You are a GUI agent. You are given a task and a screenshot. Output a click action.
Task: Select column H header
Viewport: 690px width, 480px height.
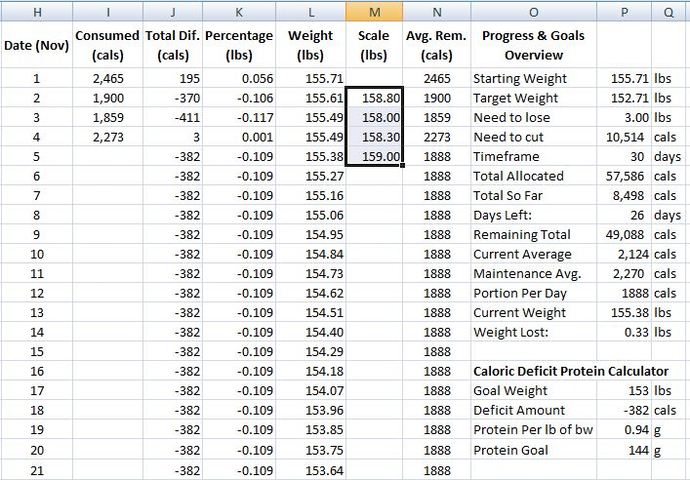pyautogui.click(x=37, y=12)
